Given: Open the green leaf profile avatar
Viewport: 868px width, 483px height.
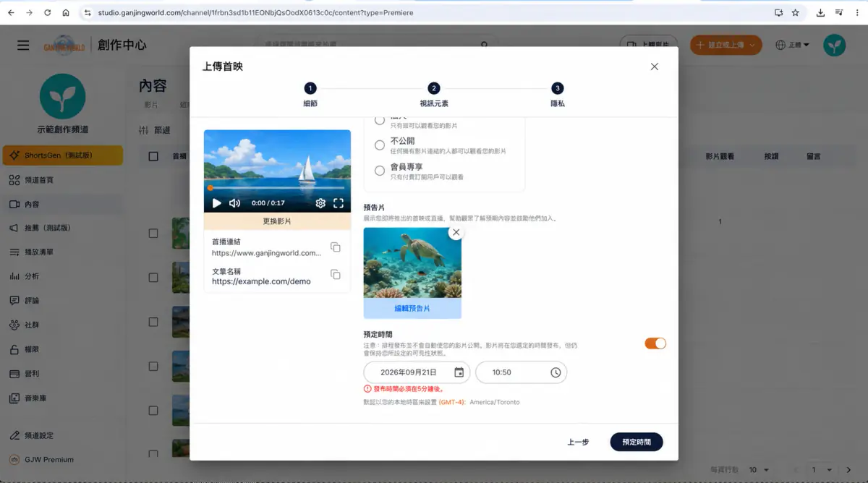Looking at the screenshot, I should [x=834, y=45].
